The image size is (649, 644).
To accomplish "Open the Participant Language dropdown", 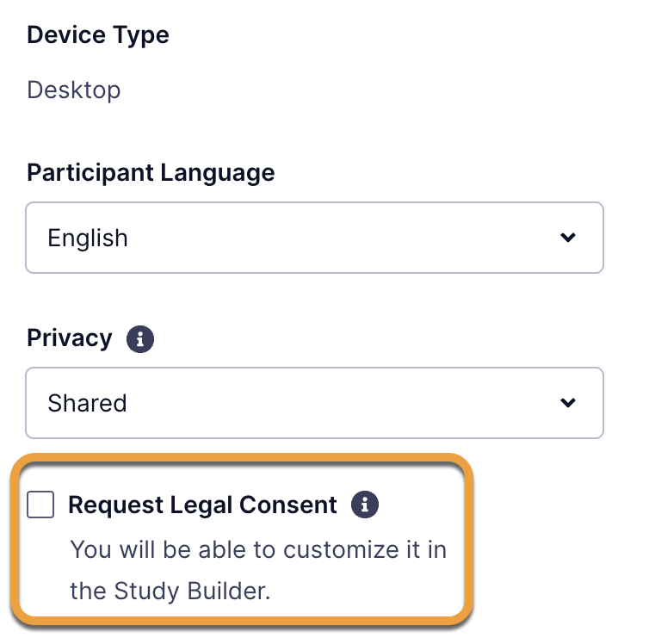I will pyautogui.click(x=314, y=238).
